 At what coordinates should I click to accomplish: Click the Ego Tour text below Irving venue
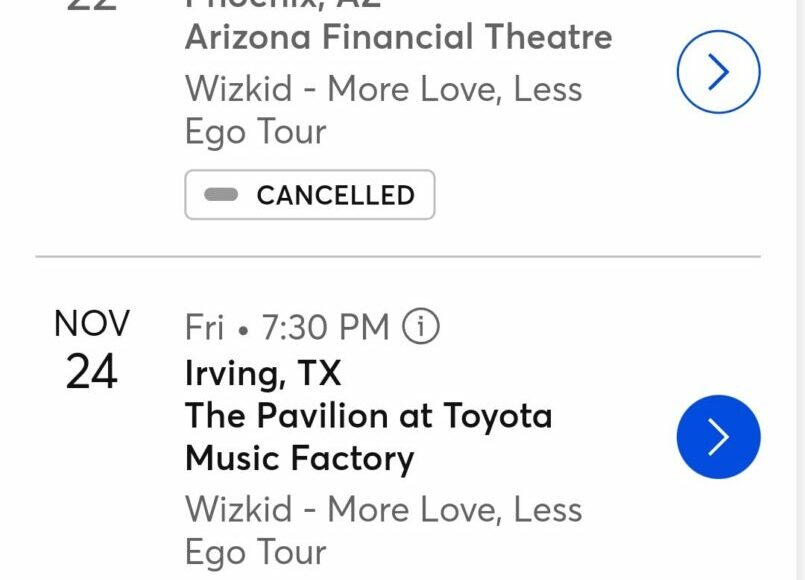[x=255, y=553]
